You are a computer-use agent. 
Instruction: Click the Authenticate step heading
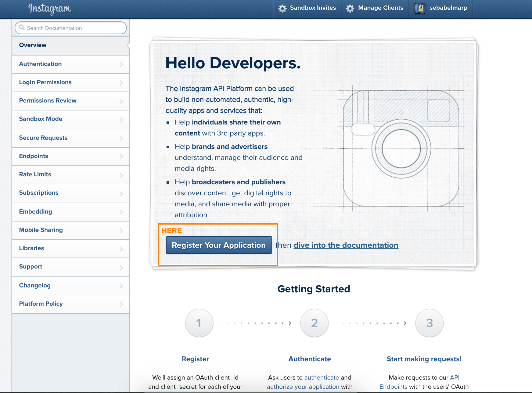(x=310, y=359)
